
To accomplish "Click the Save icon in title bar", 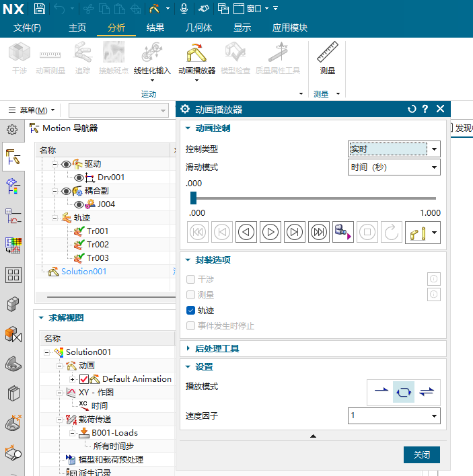I will tap(39, 9).
